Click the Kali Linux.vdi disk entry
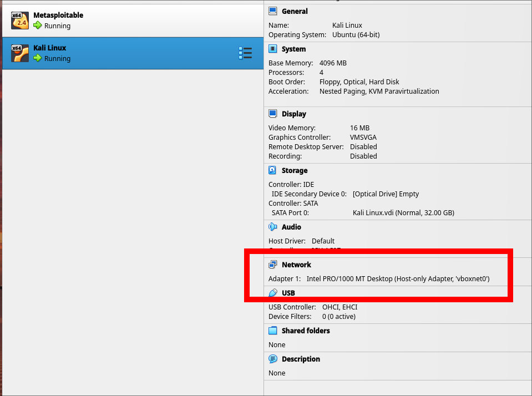532x396 pixels. tap(403, 212)
